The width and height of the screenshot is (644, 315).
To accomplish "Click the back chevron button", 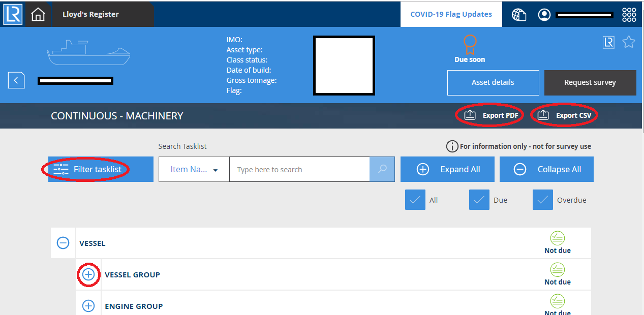I will tap(16, 80).
